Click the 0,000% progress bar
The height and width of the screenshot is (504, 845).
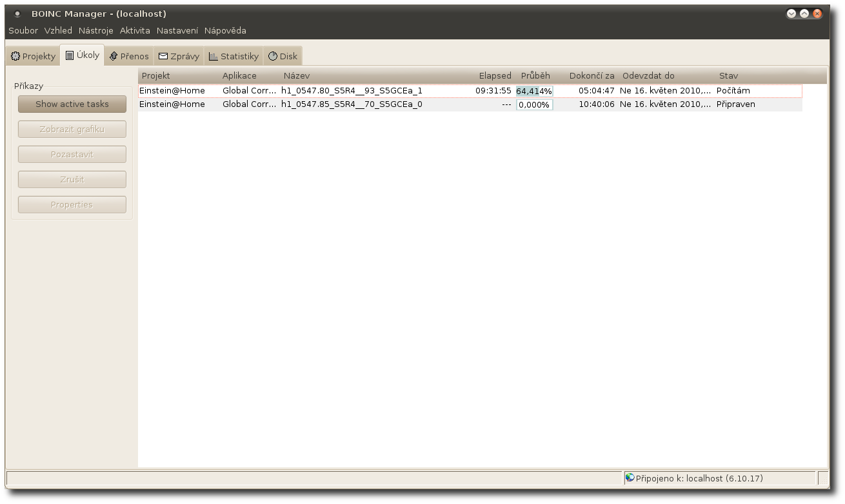pyautogui.click(x=534, y=104)
